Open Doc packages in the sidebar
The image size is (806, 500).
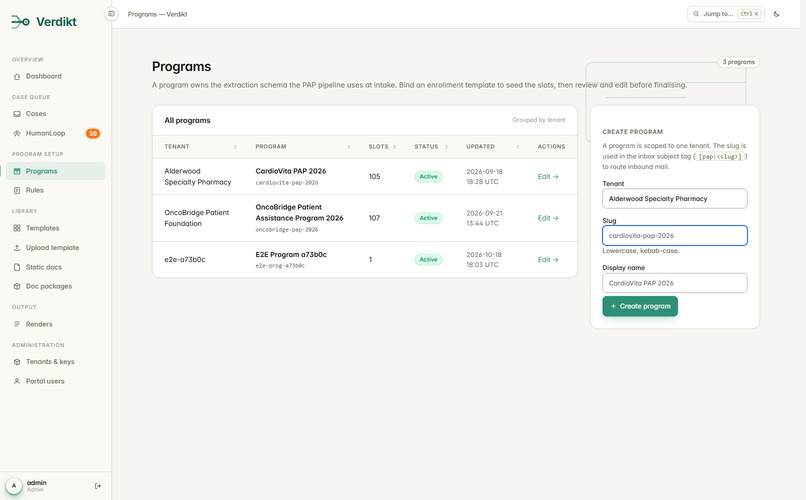click(56, 286)
